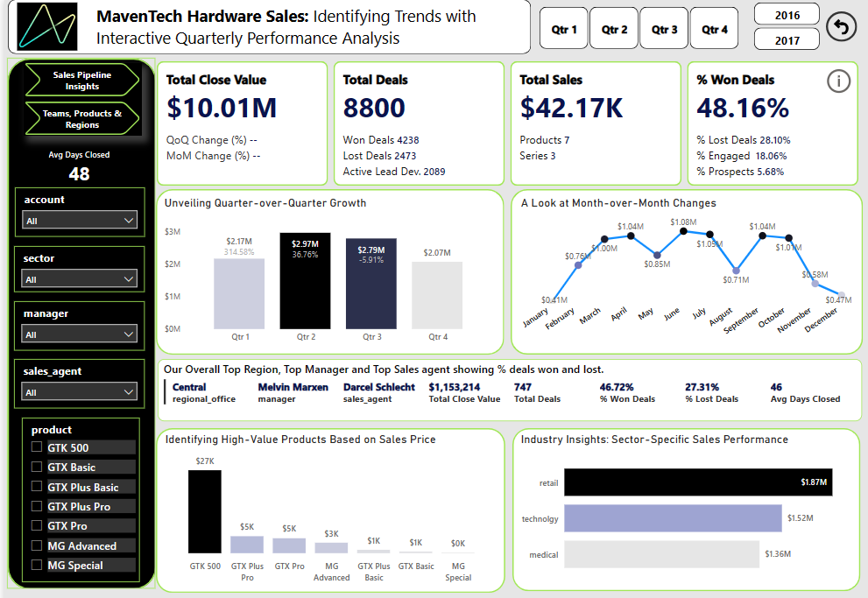Switch to Teams, Products & Regions page
868x598 pixels.
click(x=82, y=119)
